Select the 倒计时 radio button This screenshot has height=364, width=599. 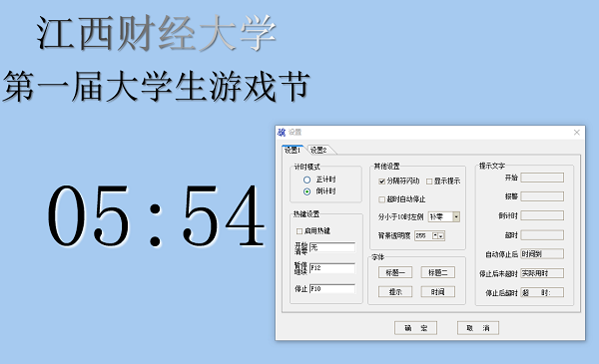click(306, 191)
